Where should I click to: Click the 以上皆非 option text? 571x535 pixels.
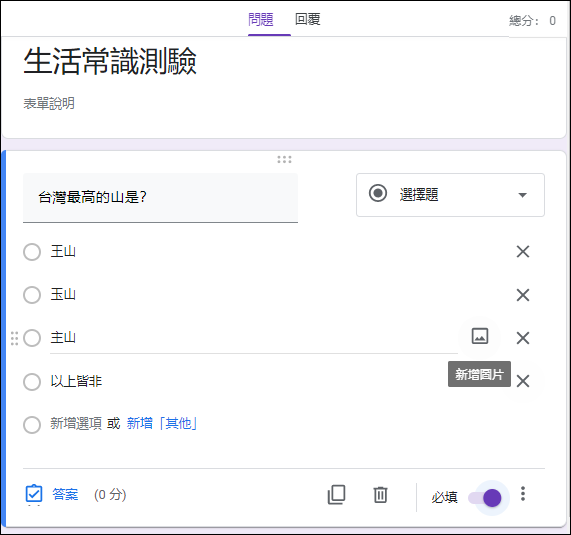[x=76, y=381]
